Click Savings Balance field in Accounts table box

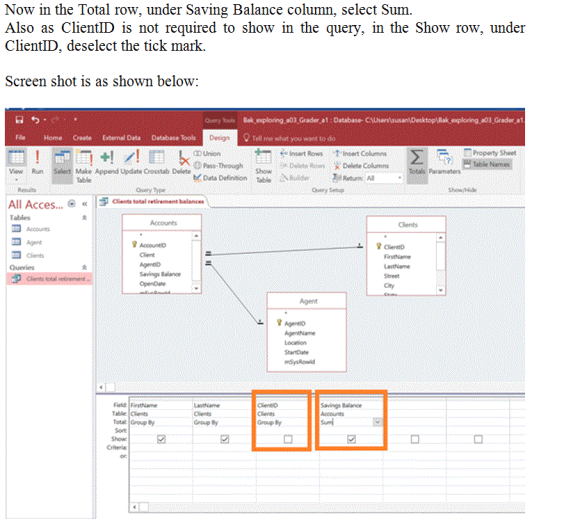[x=160, y=274]
